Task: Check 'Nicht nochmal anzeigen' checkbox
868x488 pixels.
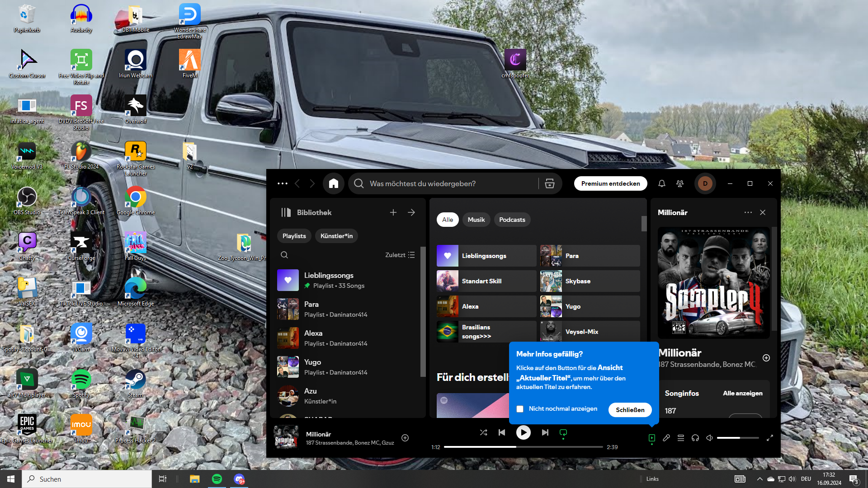Action: point(520,409)
